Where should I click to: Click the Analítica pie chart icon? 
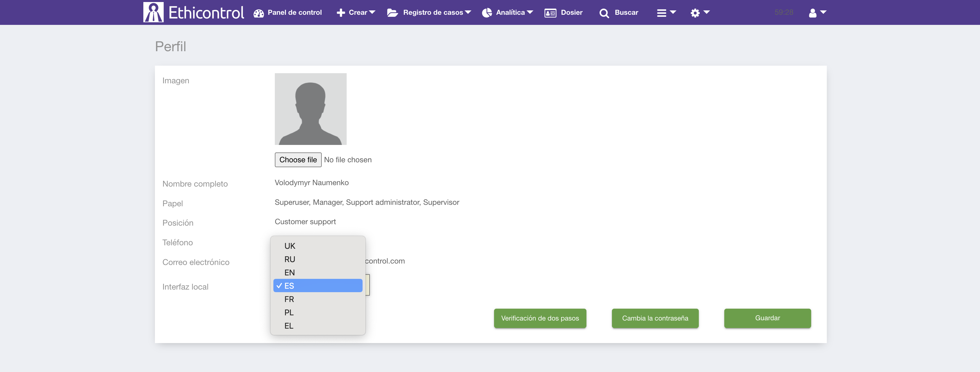487,13
